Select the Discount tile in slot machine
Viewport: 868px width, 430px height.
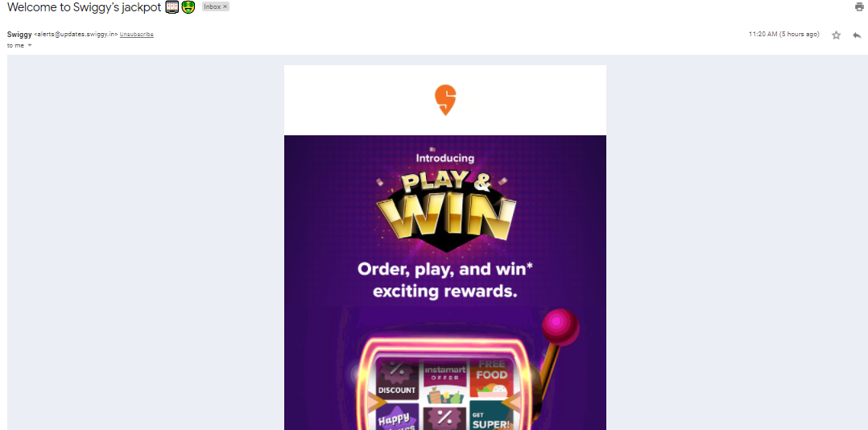click(x=397, y=379)
